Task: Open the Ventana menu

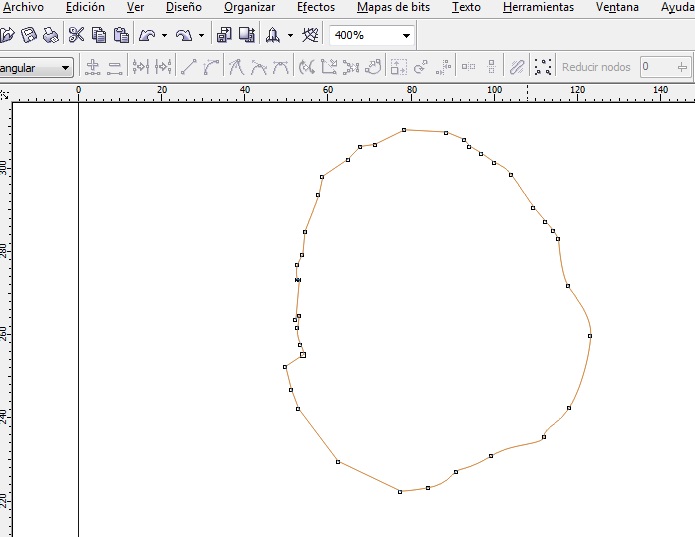Action: (617, 7)
